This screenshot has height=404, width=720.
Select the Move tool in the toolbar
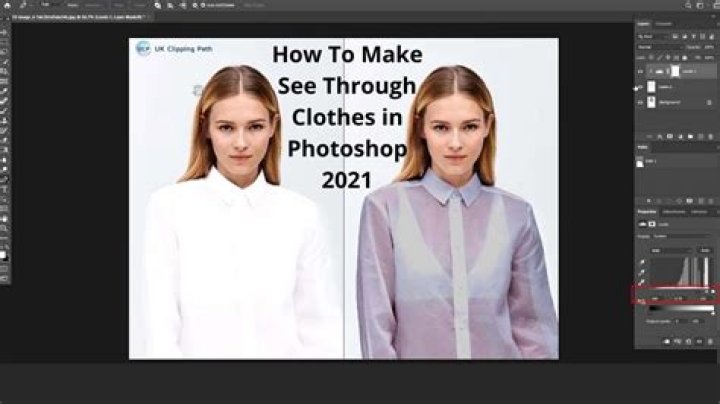(4, 33)
